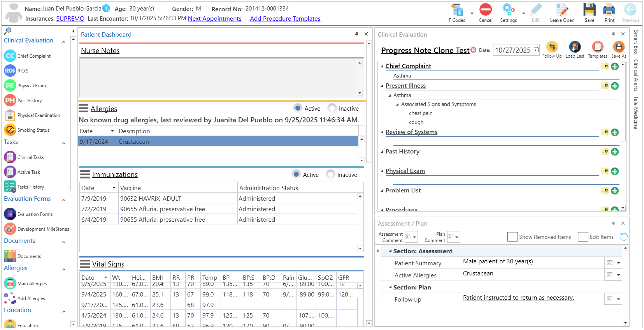644x330 pixels.
Task: Open R.O.S in the sidebar
Action: (10, 71)
